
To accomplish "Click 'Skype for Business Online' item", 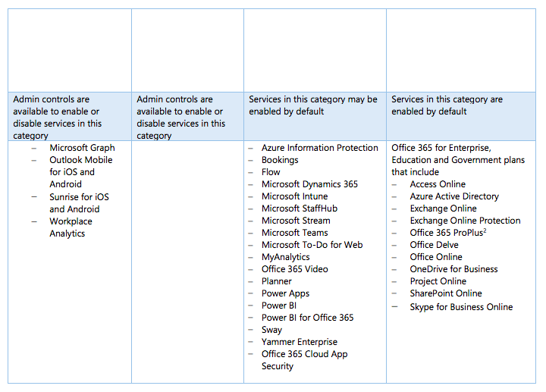I will click(x=461, y=307).
